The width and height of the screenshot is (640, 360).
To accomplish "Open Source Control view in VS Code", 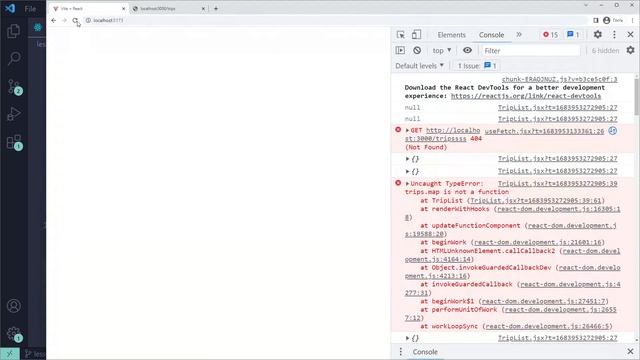I will [x=14, y=87].
